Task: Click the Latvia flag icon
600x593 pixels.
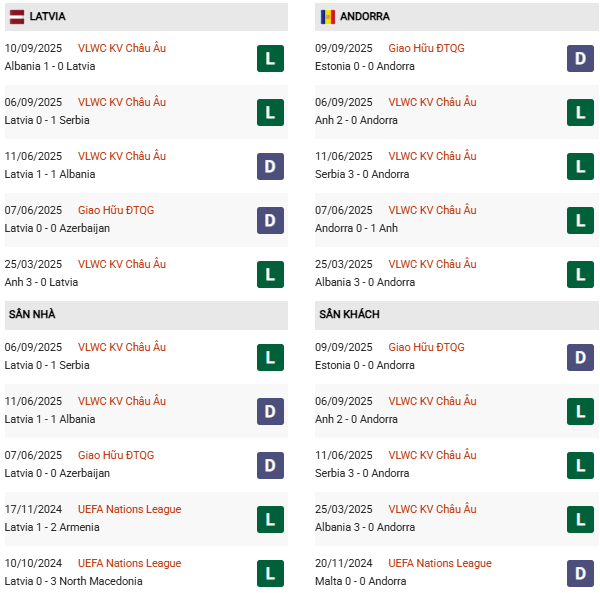Action: pyautogui.click(x=18, y=16)
